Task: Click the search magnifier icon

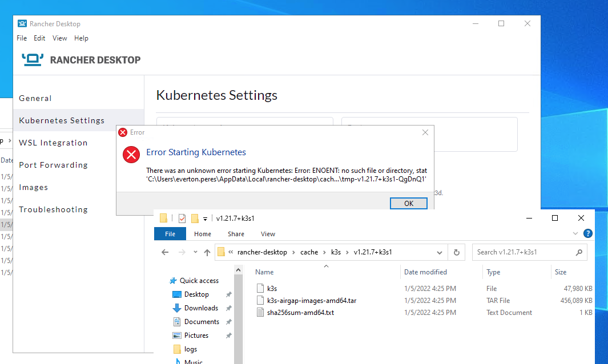Action: (579, 252)
